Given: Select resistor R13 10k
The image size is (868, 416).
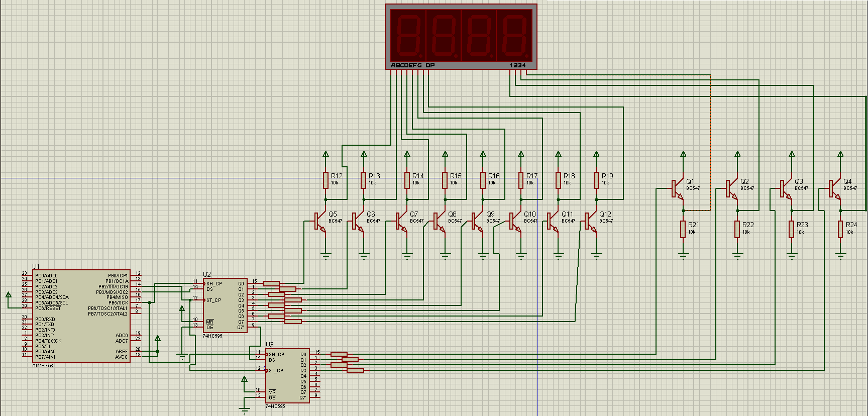Looking at the screenshot, I should click(364, 180).
